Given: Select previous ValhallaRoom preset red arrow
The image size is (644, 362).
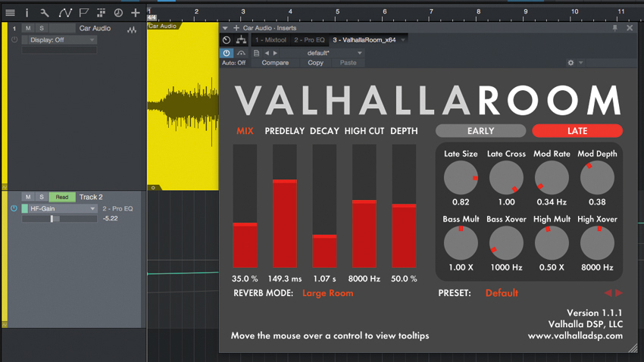Looking at the screenshot, I should 608,292.
